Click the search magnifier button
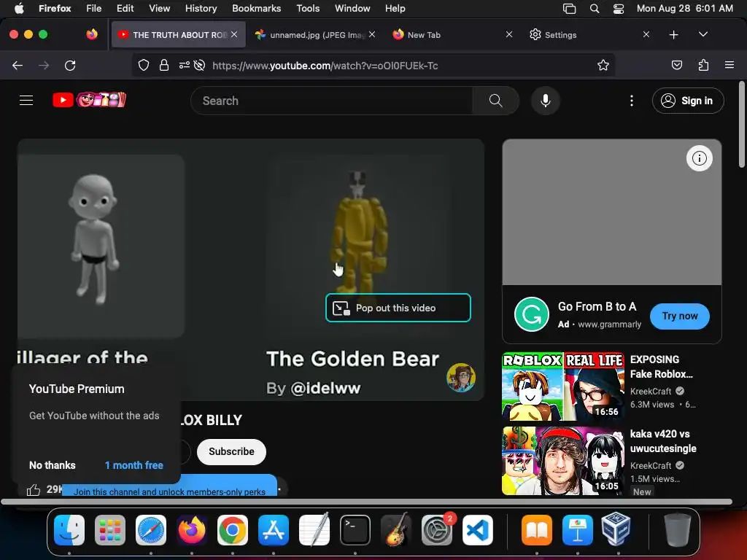This screenshot has width=747, height=560. [495, 101]
